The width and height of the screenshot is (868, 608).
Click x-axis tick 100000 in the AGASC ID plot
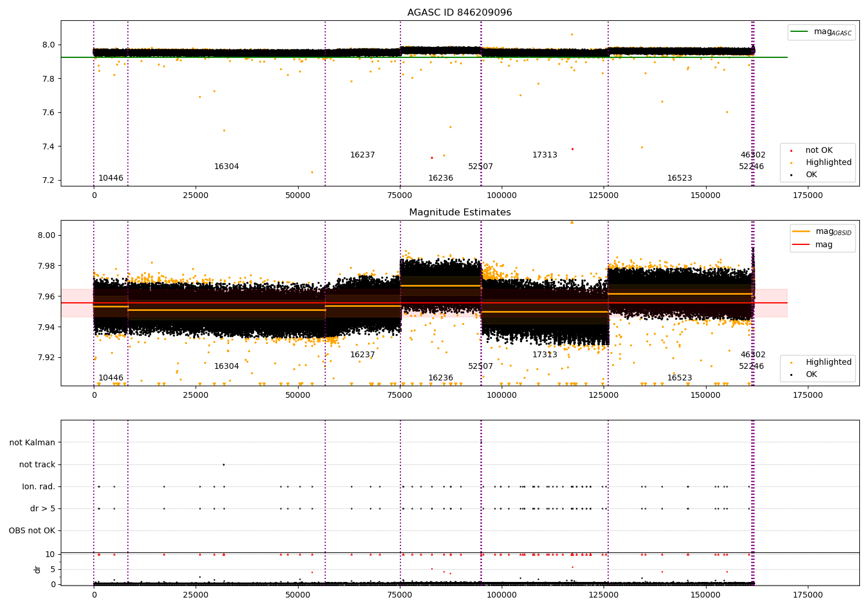pos(502,196)
